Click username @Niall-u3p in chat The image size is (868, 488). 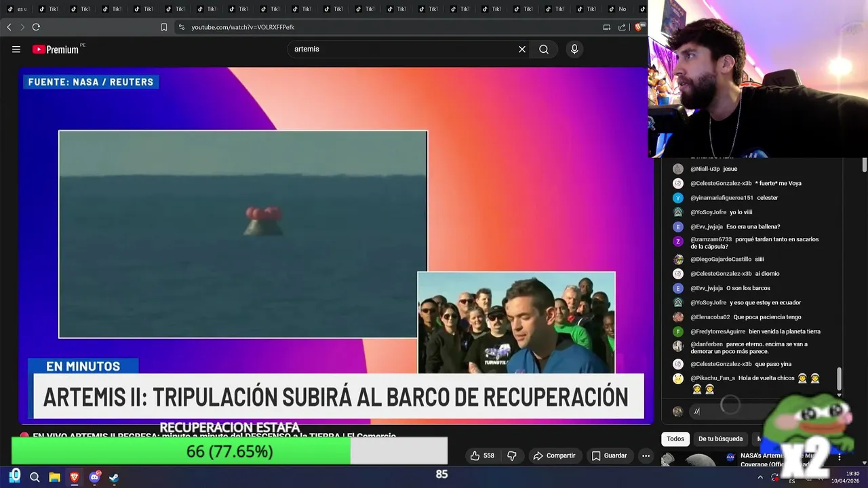coord(705,169)
